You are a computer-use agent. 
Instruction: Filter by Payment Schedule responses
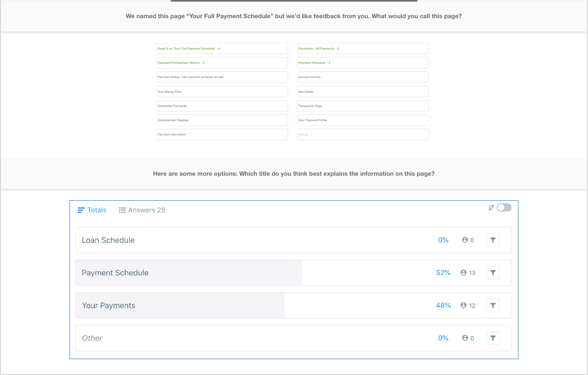tap(493, 273)
